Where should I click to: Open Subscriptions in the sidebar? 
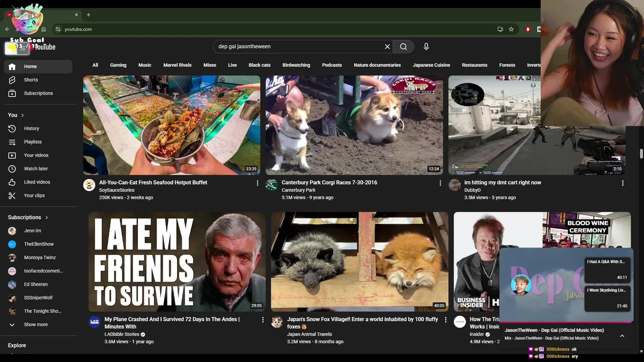pos(38,93)
